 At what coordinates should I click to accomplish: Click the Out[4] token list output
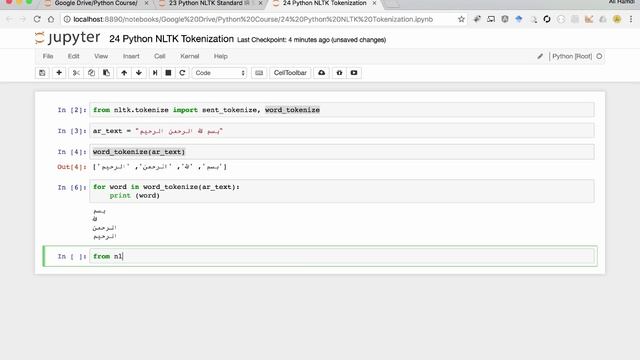pyautogui.click(x=160, y=167)
